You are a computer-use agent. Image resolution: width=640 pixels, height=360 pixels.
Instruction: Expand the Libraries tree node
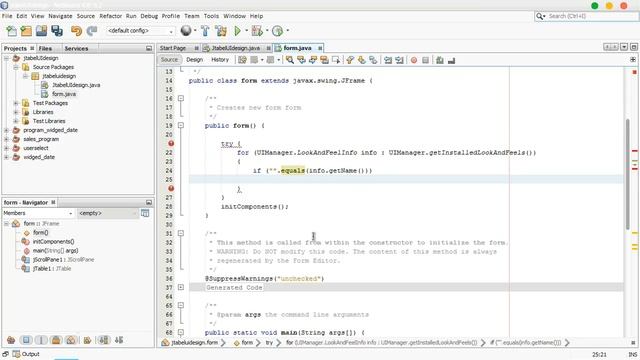pos(16,112)
